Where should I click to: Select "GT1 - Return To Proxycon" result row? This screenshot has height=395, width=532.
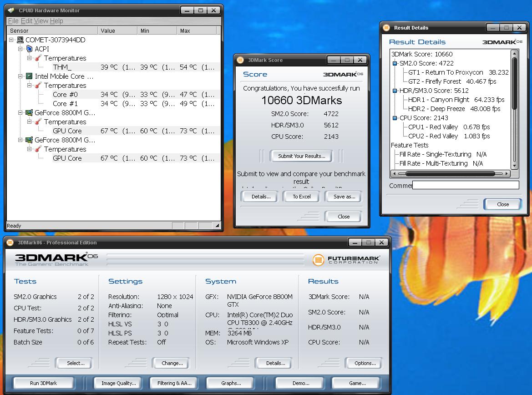(458, 73)
